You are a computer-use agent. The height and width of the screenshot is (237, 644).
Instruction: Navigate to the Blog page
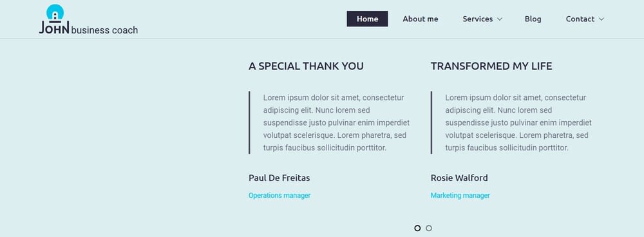533,19
